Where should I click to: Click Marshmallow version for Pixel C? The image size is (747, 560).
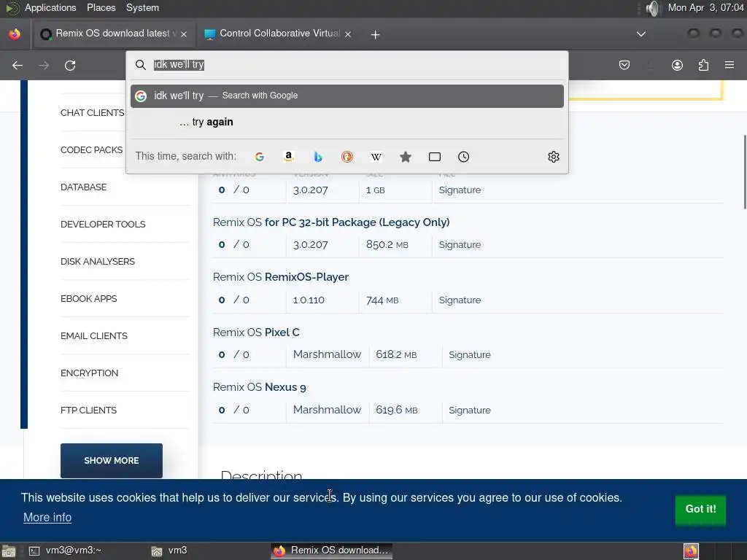327,355
